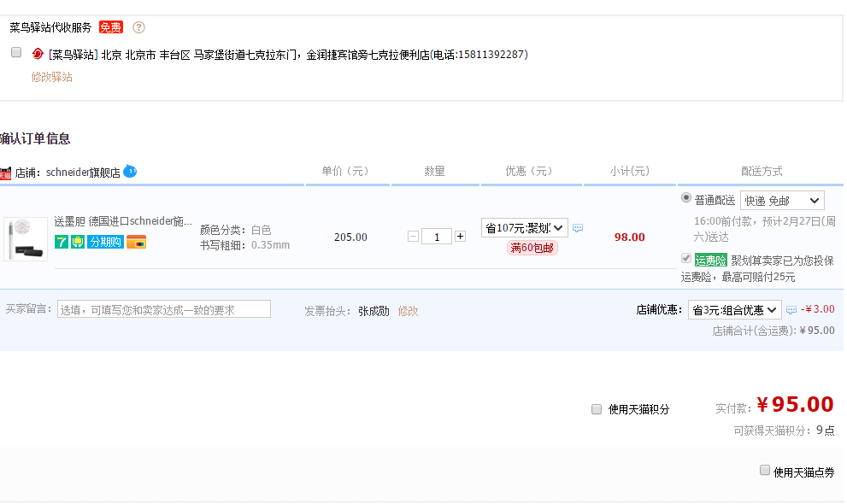847x504 pixels.
Task: Click the green 7-day return icon
Action: tap(61, 242)
